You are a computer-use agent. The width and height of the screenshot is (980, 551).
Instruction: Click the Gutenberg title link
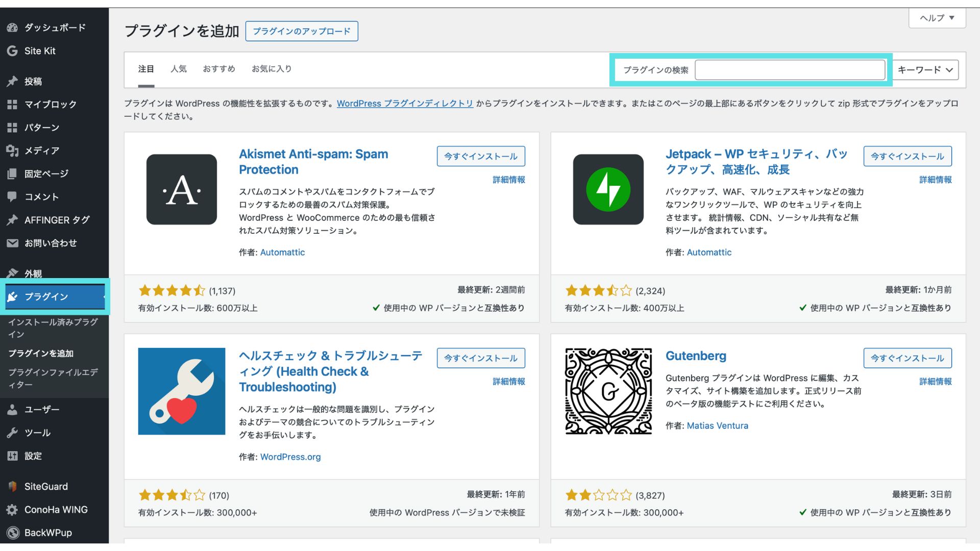coord(696,356)
